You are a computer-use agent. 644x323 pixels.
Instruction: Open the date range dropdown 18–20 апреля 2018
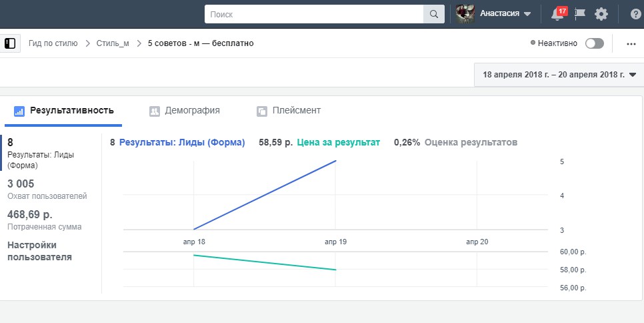pyautogui.click(x=559, y=75)
